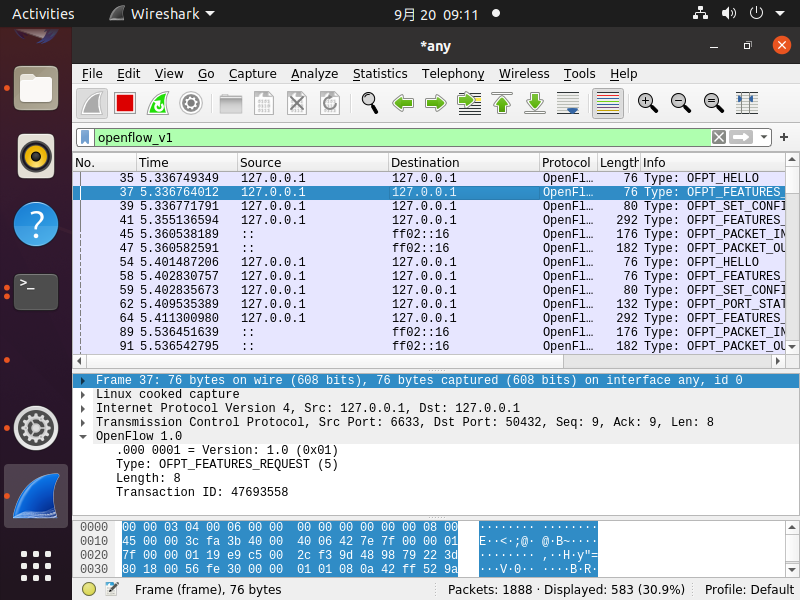Open the Statistics menu

(380, 74)
